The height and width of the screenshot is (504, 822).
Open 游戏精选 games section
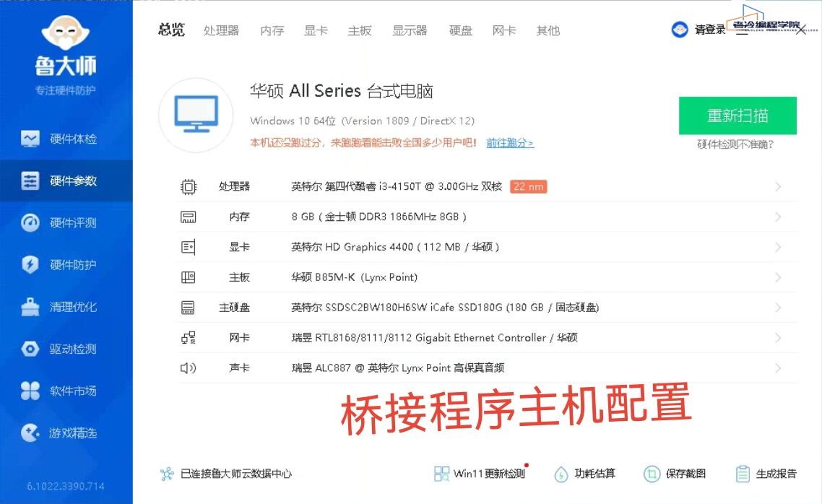coord(66,433)
